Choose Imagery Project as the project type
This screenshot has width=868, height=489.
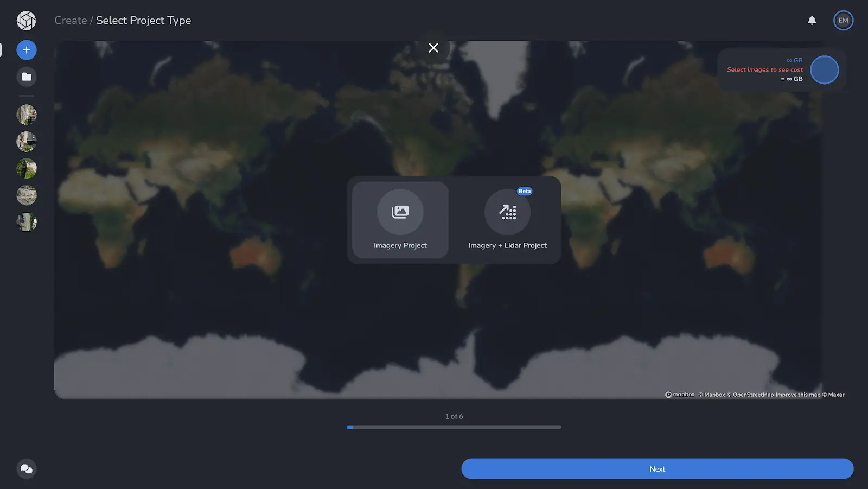pos(399,220)
